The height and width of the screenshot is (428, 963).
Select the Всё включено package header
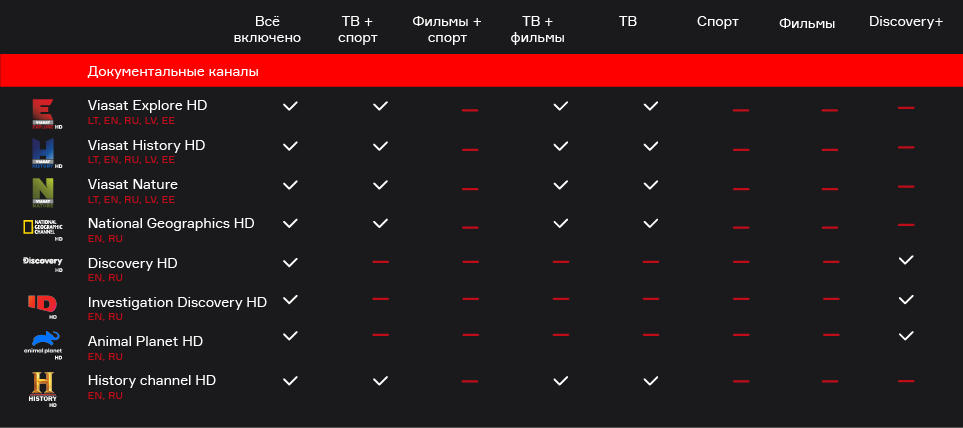click(x=267, y=29)
